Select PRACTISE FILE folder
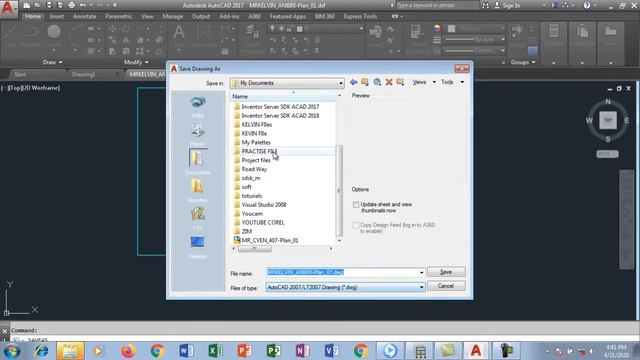This screenshot has width=640, height=360. 259,151
